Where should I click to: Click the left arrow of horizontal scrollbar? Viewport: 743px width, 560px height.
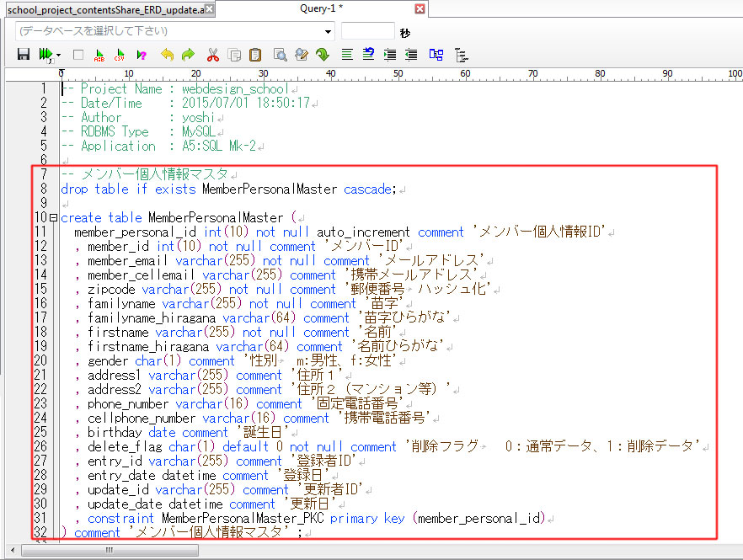[13, 550]
